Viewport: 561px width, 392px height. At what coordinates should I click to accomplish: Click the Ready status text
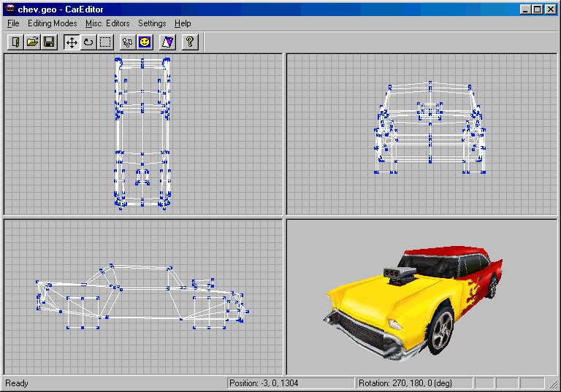point(17,383)
